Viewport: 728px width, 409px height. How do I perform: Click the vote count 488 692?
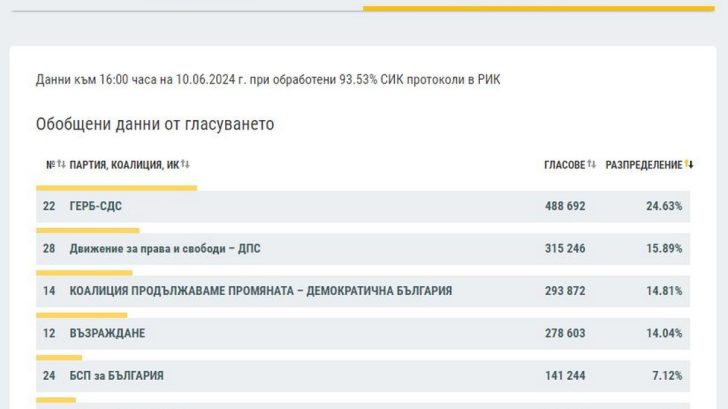pos(564,206)
